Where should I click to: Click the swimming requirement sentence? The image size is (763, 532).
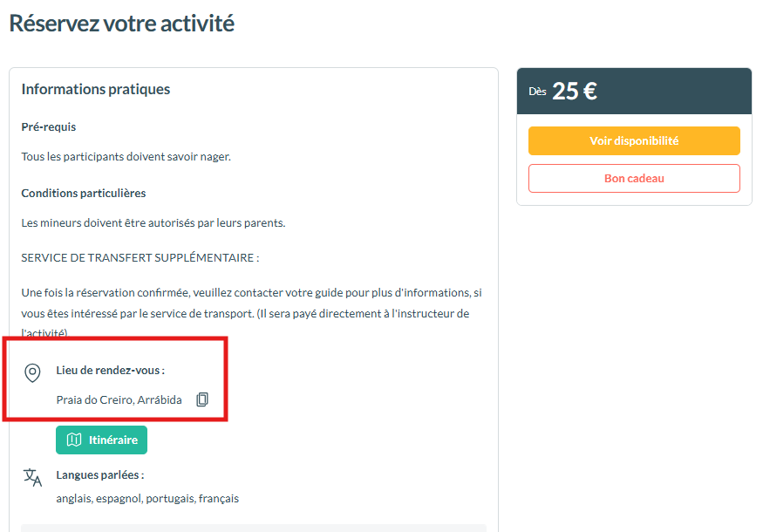(x=126, y=156)
